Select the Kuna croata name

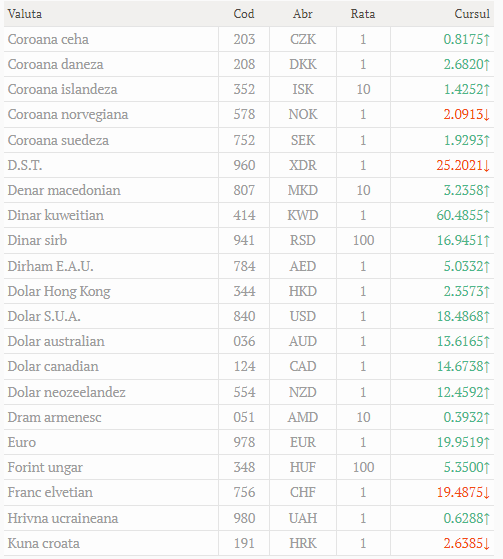43,543
